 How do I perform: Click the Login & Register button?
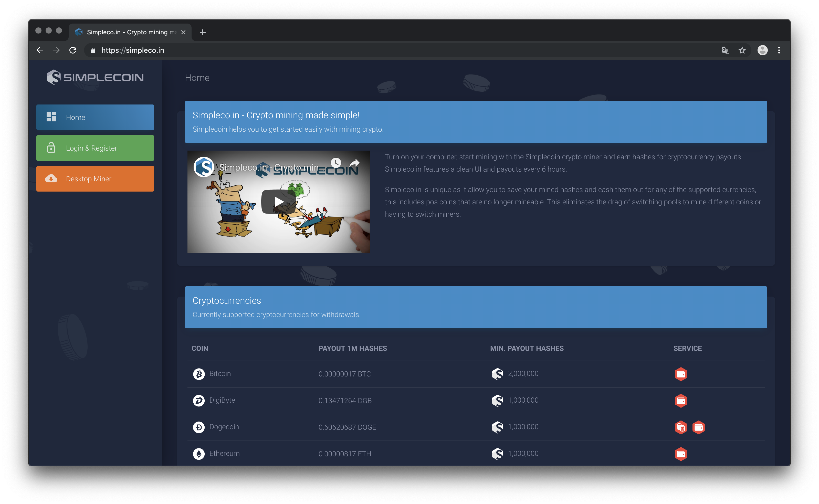tap(95, 148)
